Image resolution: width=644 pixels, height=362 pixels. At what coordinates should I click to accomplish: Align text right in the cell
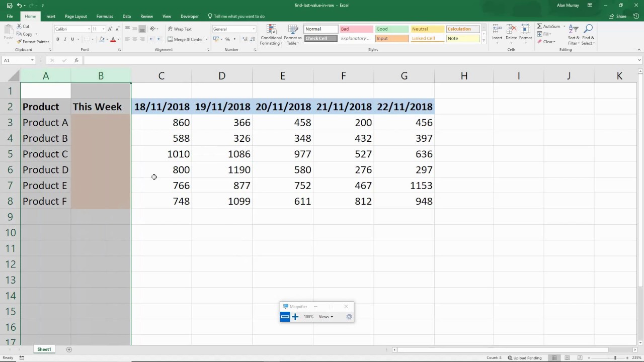tap(142, 39)
